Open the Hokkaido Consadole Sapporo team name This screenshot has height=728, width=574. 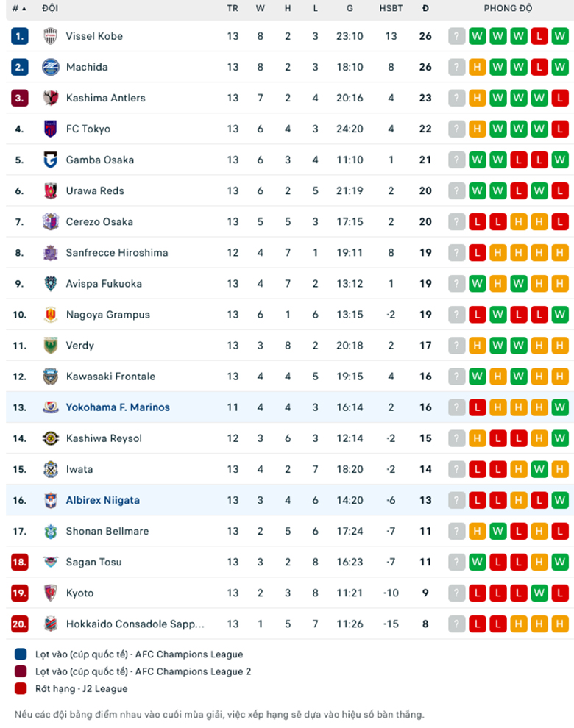point(135,624)
